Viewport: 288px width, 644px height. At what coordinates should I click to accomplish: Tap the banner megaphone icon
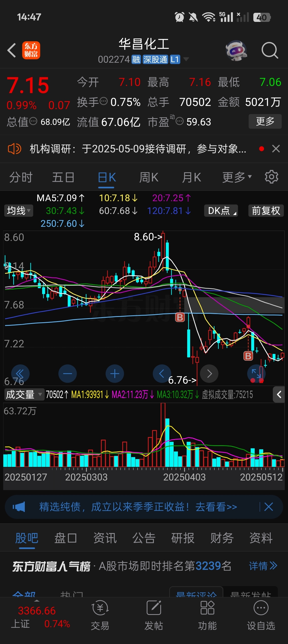19,507
